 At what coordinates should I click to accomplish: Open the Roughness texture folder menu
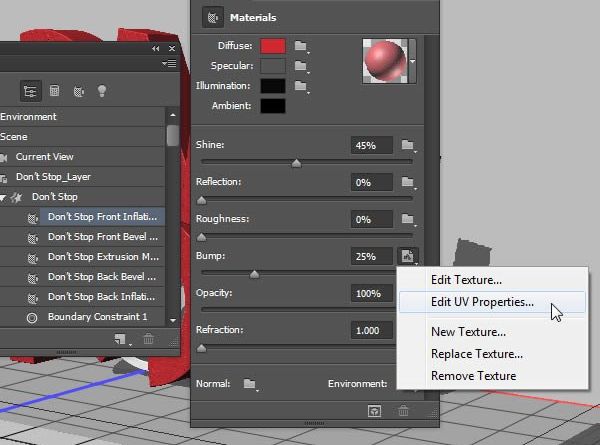coord(408,219)
